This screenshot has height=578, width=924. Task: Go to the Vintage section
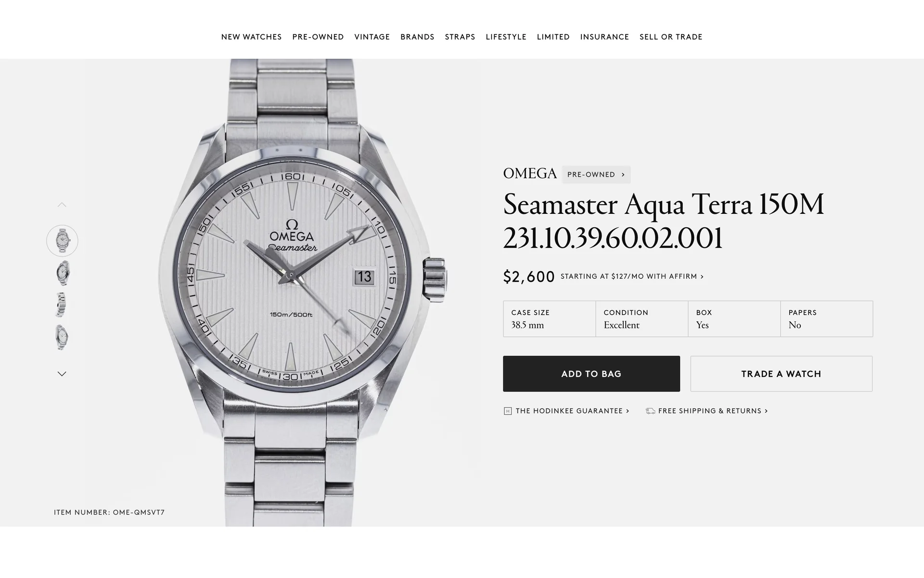coord(372,37)
